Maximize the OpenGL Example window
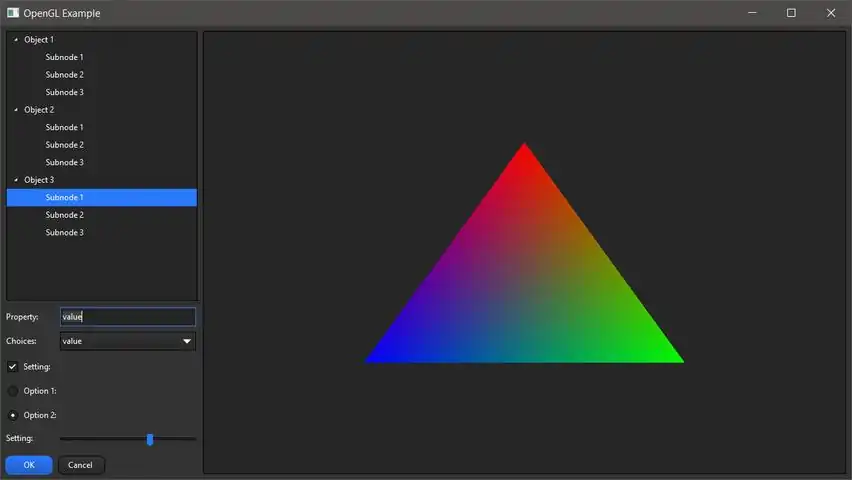The height and width of the screenshot is (480, 852). pyautogui.click(x=791, y=13)
